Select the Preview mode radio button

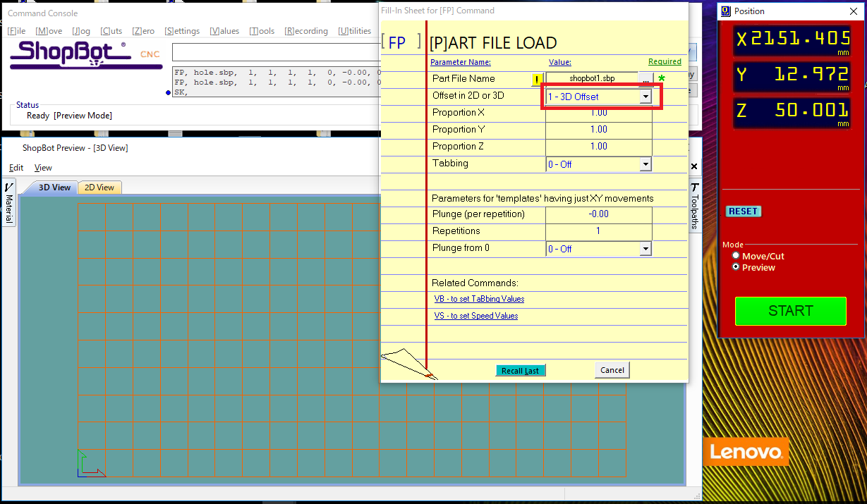[x=736, y=267]
